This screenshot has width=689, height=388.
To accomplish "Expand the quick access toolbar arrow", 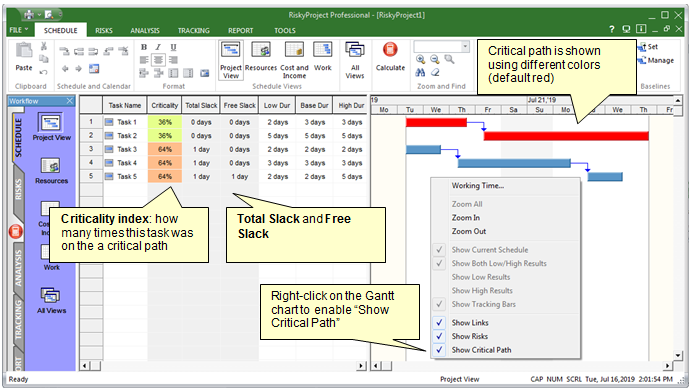I will [60, 15].
